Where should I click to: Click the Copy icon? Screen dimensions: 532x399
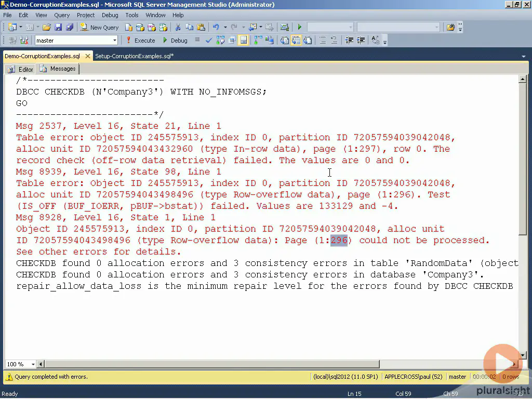tap(189, 27)
